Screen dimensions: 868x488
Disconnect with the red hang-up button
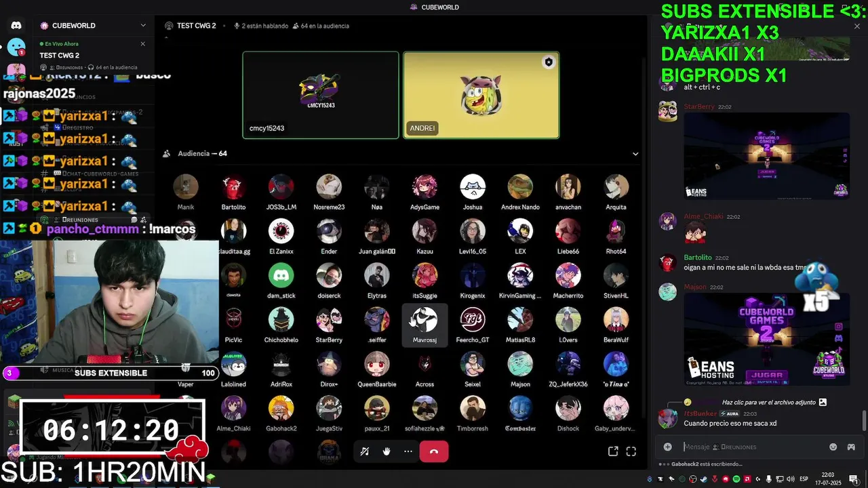434,451
